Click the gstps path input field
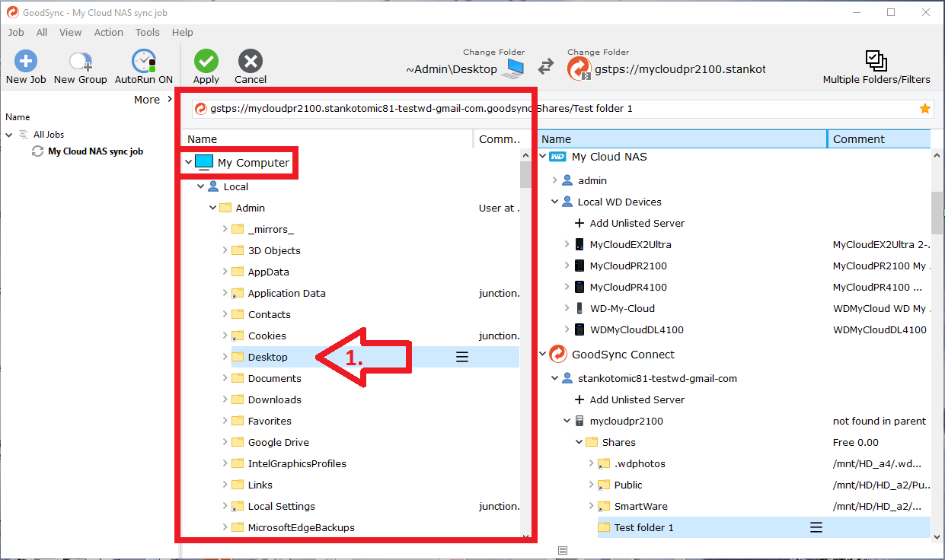Image resolution: width=945 pixels, height=560 pixels. (563, 109)
